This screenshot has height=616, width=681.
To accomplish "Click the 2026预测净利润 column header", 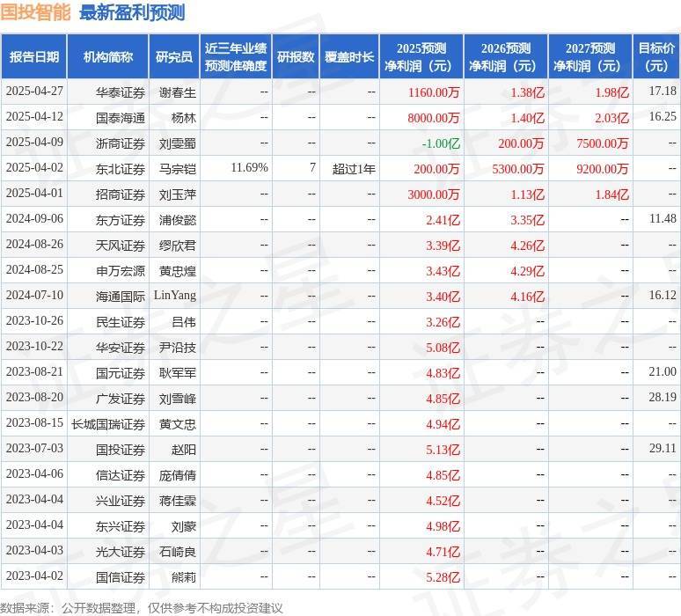I will point(506,57).
